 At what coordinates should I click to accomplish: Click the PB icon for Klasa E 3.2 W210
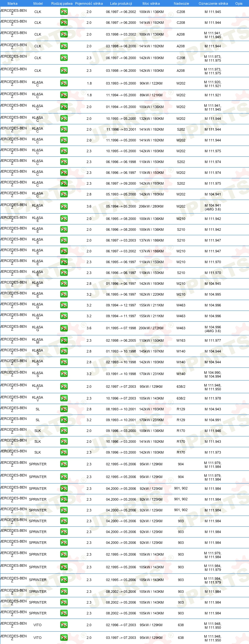click(64, 294)
